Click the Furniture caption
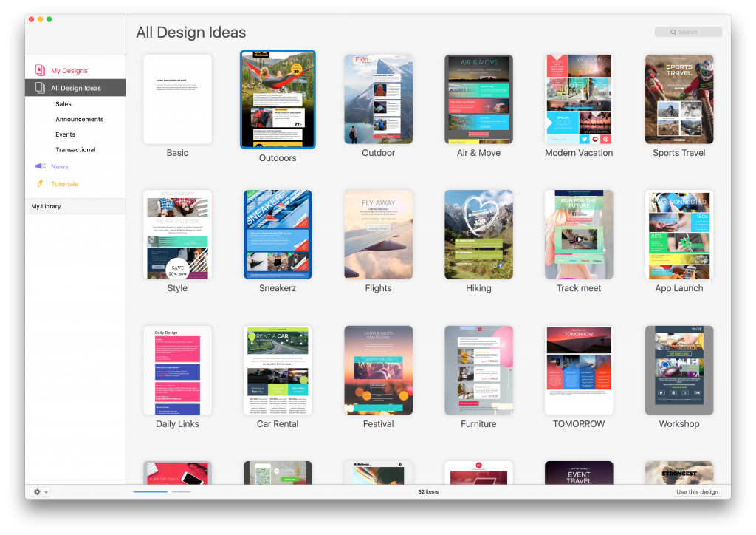 478,424
